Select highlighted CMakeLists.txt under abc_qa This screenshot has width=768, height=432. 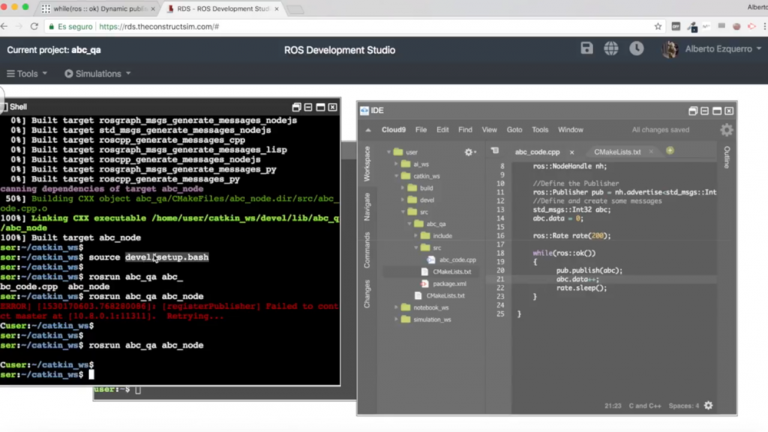click(x=451, y=271)
